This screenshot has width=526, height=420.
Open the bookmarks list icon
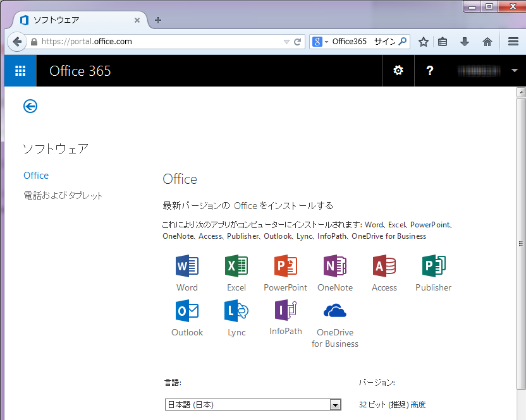(443, 42)
